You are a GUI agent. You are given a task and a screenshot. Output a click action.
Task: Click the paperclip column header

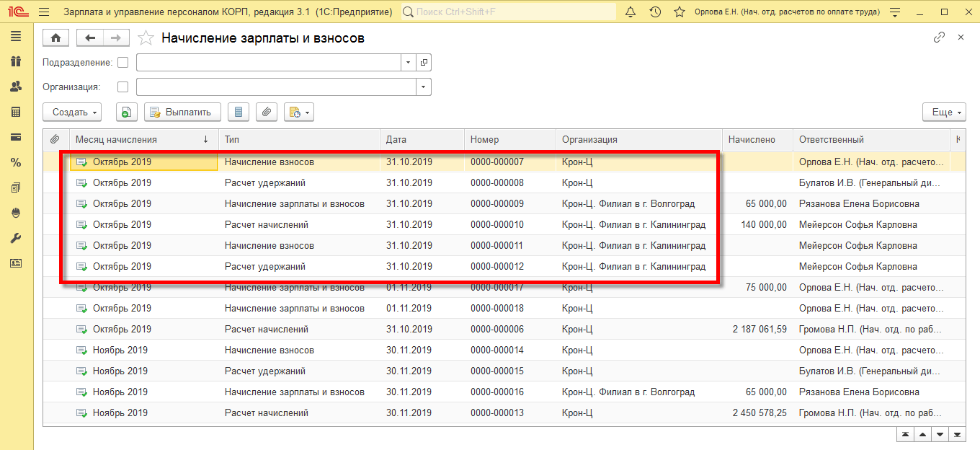point(55,140)
